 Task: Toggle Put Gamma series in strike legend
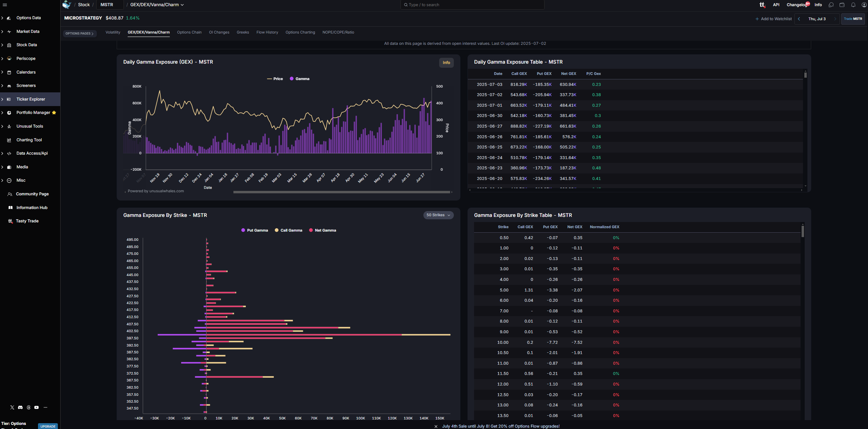click(x=255, y=230)
